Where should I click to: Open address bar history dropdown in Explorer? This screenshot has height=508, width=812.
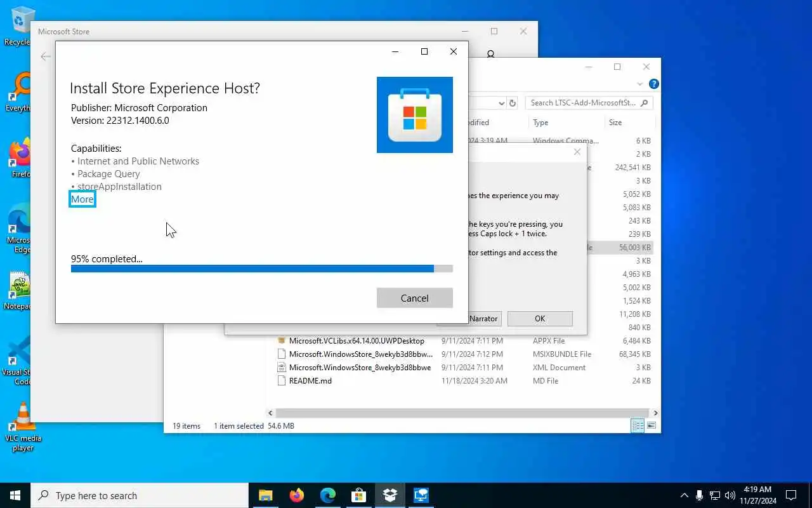click(x=501, y=103)
